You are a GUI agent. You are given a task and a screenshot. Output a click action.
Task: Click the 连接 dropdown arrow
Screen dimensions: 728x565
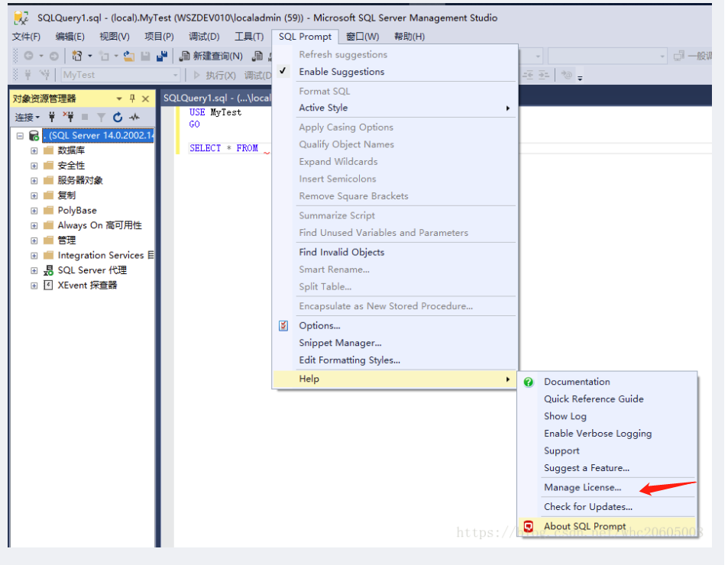click(x=39, y=117)
